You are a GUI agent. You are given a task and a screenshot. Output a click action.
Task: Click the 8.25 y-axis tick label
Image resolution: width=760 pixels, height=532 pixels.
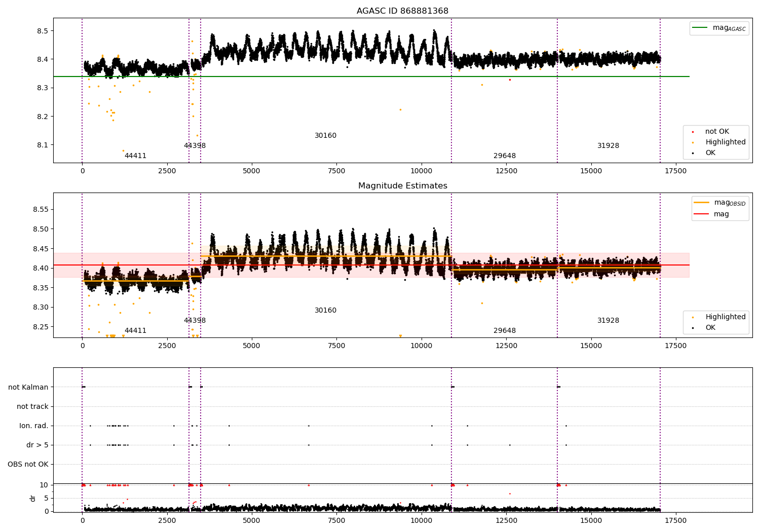point(41,327)
